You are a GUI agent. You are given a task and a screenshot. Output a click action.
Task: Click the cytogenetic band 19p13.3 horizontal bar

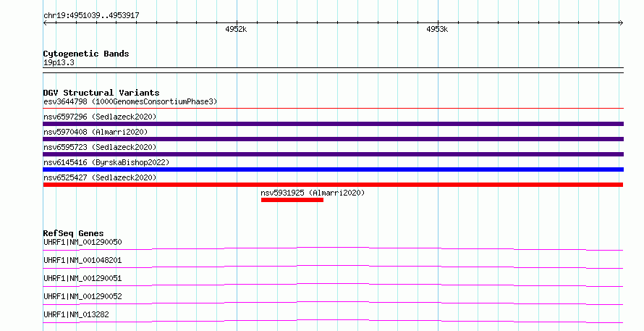(x=333, y=70)
